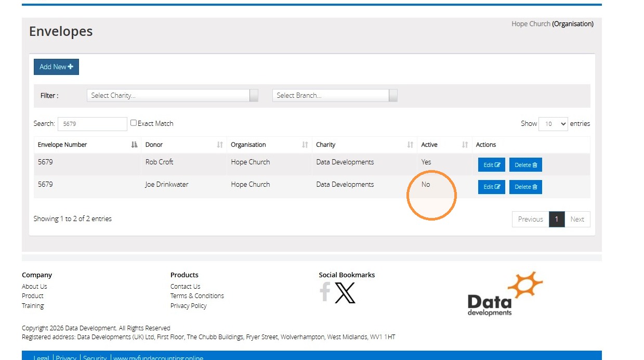Edit the Joe Drinkwater envelope
The width and height of the screenshot is (644, 360).
[492, 187]
